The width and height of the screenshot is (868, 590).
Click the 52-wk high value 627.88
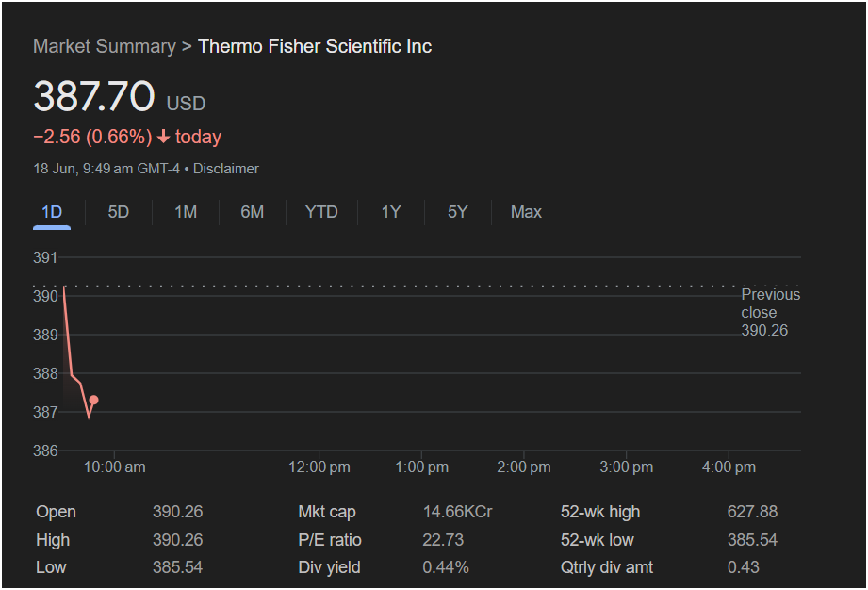(752, 512)
